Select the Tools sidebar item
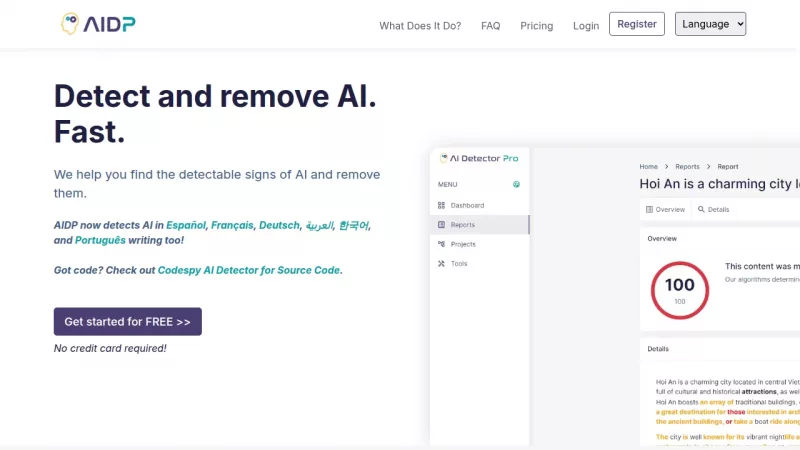This screenshot has width=800, height=450. [x=479, y=263]
